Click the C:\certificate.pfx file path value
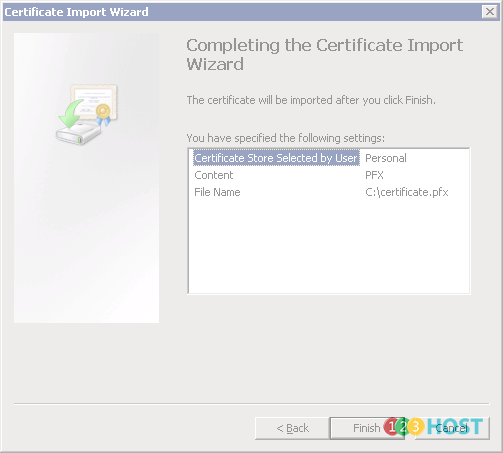503x453 pixels. tap(407, 192)
